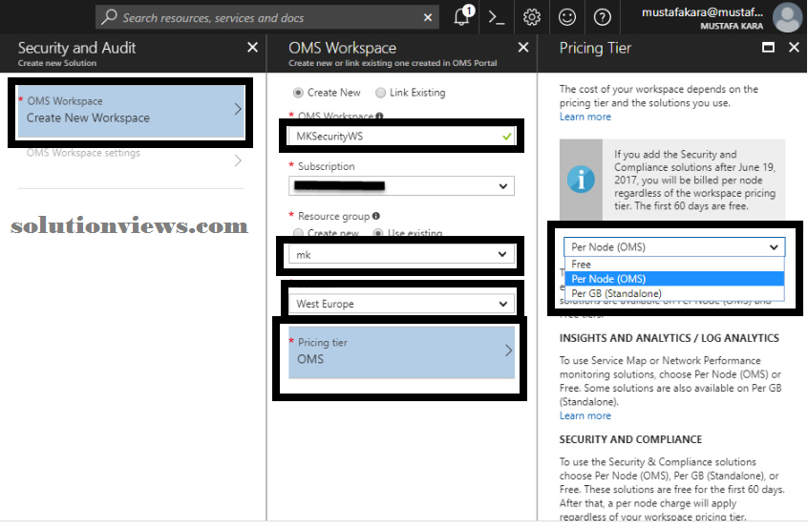The image size is (808, 532).
Task: Close the OMS Workspace blade
Action: coord(523,48)
